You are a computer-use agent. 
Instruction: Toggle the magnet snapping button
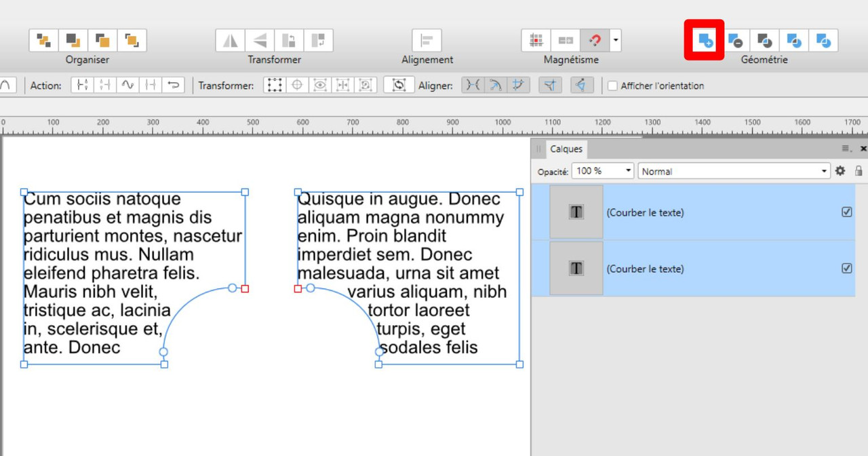595,41
